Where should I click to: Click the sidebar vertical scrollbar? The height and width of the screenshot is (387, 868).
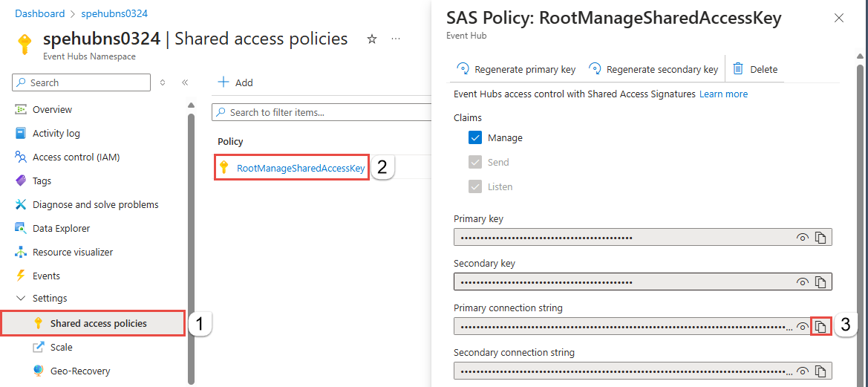point(191,248)
